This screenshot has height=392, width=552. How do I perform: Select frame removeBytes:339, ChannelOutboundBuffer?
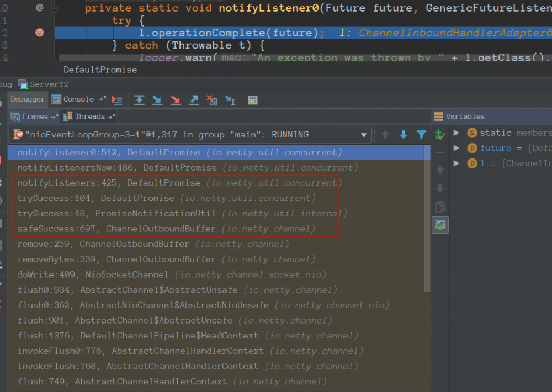click(216, 259)
